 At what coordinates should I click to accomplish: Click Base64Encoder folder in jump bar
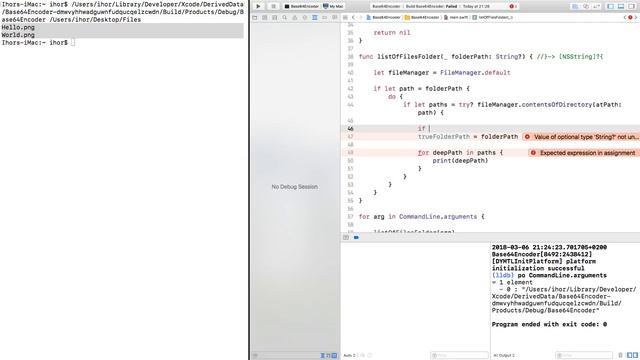(422, 18)
